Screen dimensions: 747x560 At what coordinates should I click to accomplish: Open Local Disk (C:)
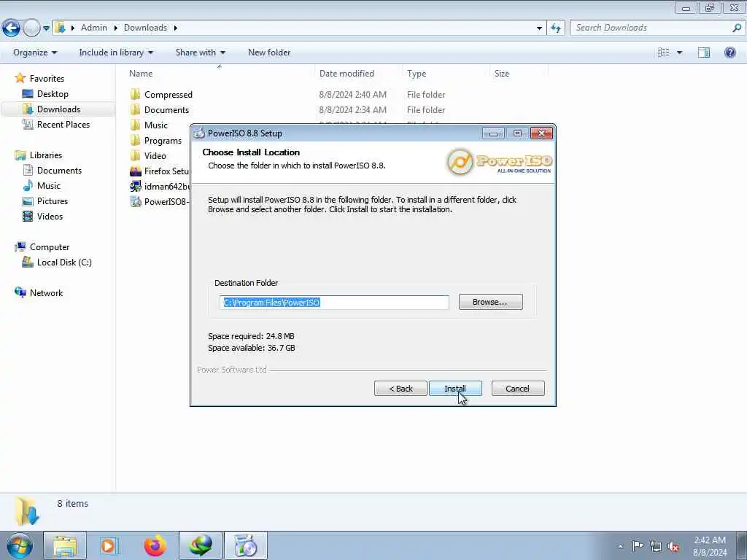coord(64,262)
